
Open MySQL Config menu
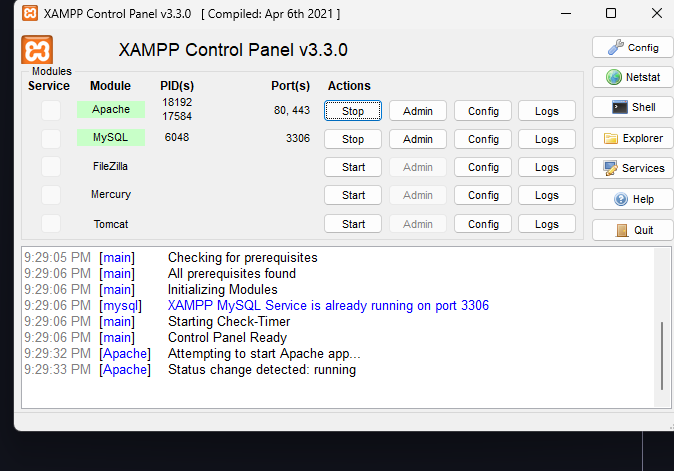pos(483,139)
